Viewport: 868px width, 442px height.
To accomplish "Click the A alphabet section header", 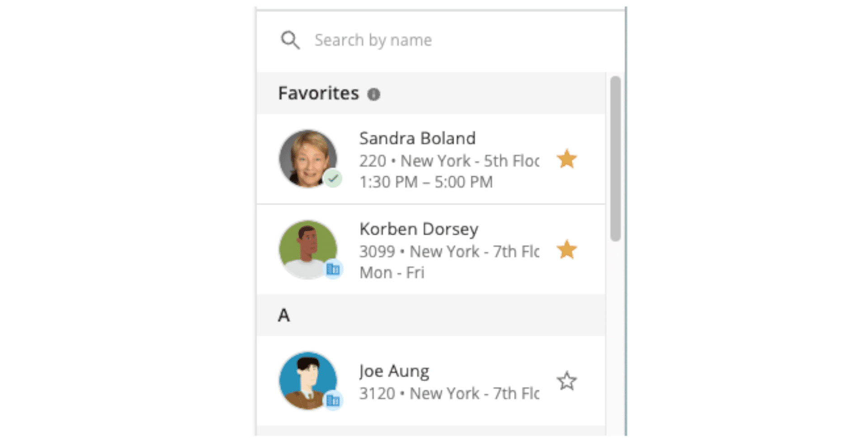I will (x=284, y=315).
